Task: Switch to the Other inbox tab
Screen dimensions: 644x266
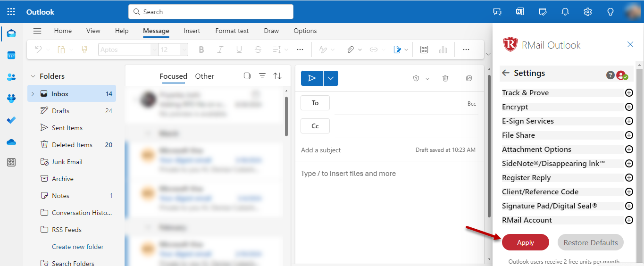Action: (x=205, y=76)
